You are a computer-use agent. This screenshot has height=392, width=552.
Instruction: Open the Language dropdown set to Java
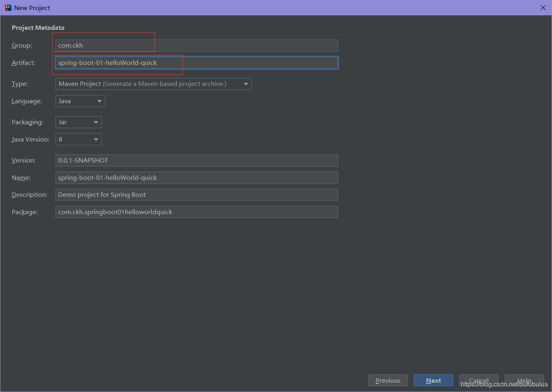[80, 101]
